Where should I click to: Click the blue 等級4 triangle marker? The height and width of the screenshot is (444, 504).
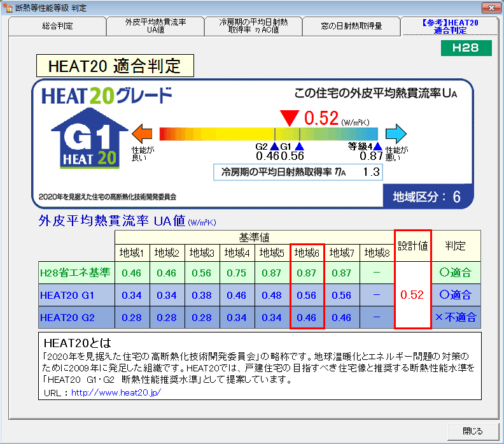point(377,147)
